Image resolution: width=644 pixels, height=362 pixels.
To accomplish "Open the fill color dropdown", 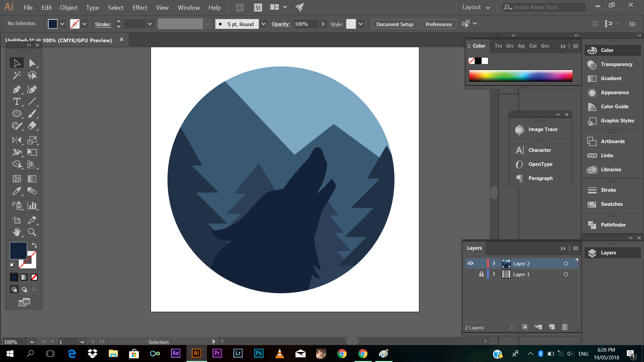I will (x=62, y=24).
